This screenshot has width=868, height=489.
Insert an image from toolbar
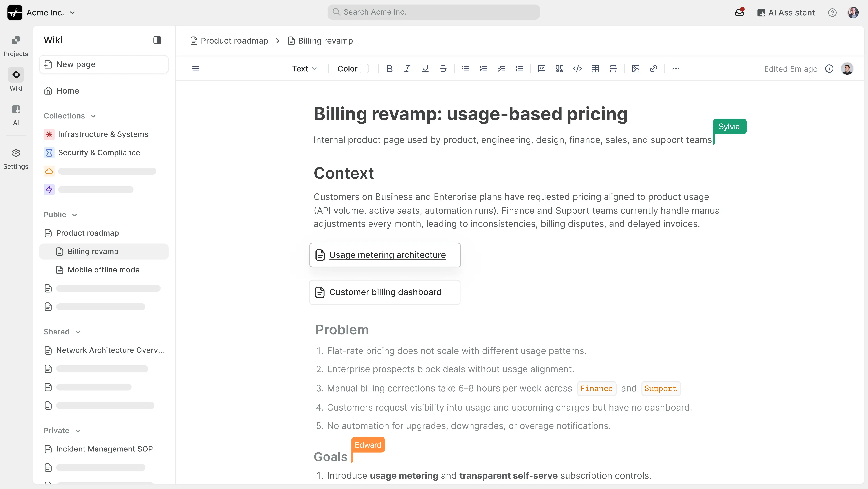pyautogui.click(x=635, y=69)
